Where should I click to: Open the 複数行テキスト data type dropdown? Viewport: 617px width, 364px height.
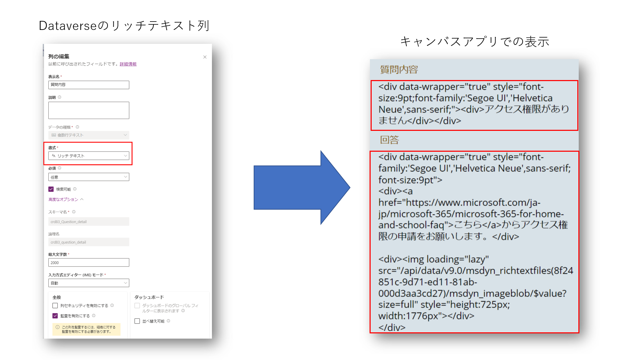(89, 135)
